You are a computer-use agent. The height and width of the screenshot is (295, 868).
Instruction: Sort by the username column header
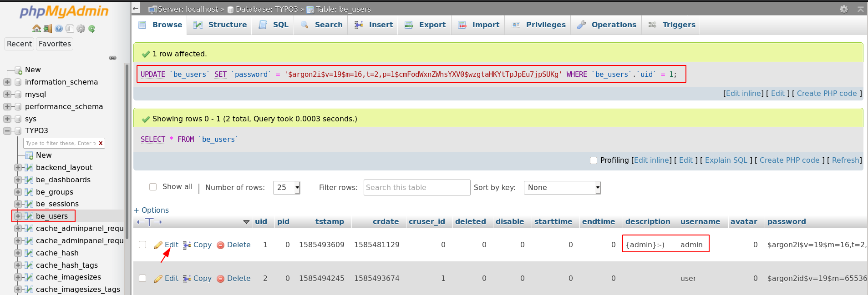(x=700, y=222)
